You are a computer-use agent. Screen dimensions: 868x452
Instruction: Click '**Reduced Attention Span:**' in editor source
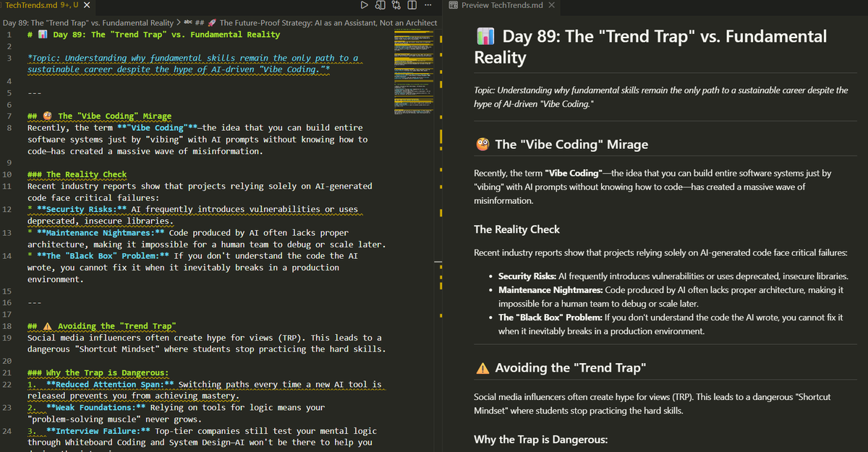[x=110, y=384]
